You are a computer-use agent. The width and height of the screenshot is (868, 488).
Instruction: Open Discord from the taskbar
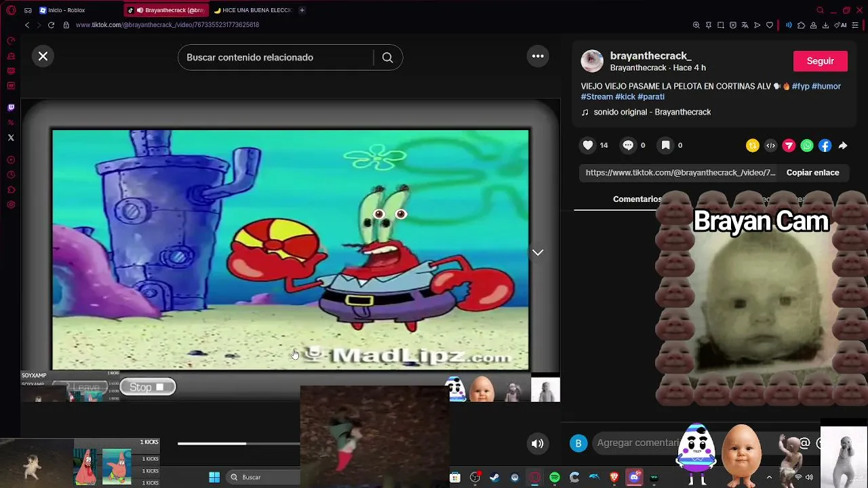634,477
